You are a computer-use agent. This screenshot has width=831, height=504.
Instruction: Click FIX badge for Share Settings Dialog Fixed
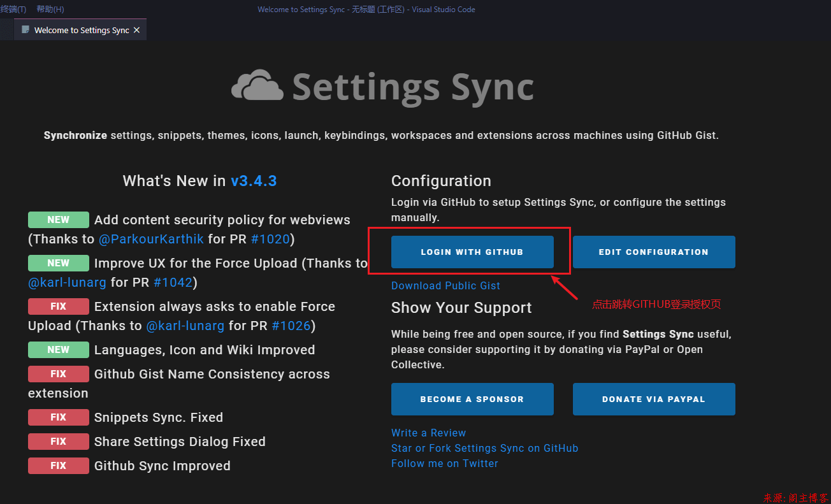[x=58, y=442]
